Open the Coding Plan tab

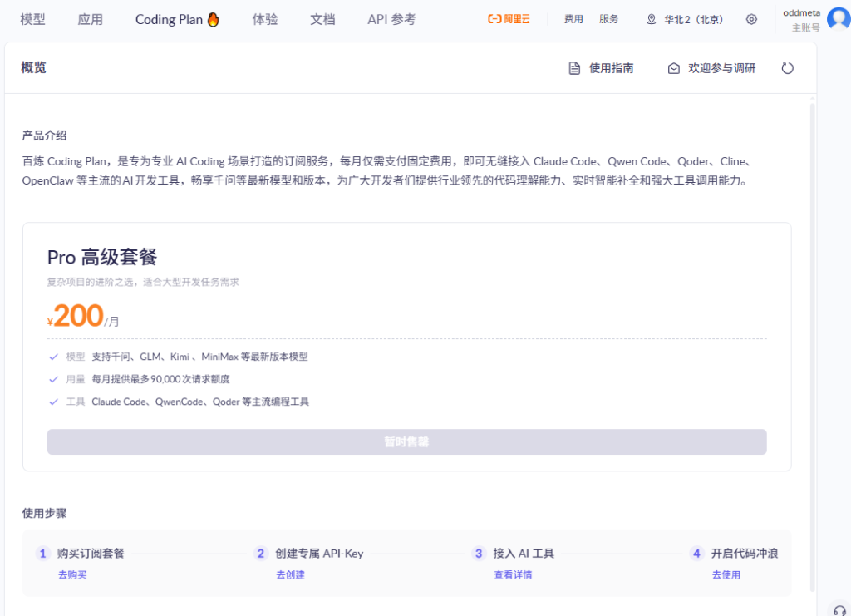[x=177, y=19]
